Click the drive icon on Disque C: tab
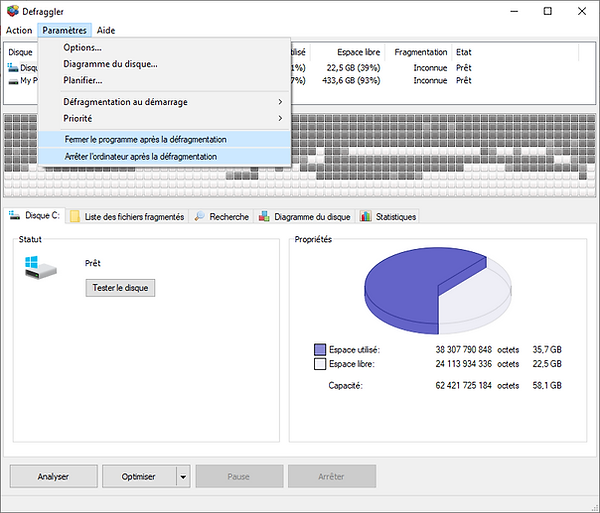 pyautogui.click(x=15, y=215)
